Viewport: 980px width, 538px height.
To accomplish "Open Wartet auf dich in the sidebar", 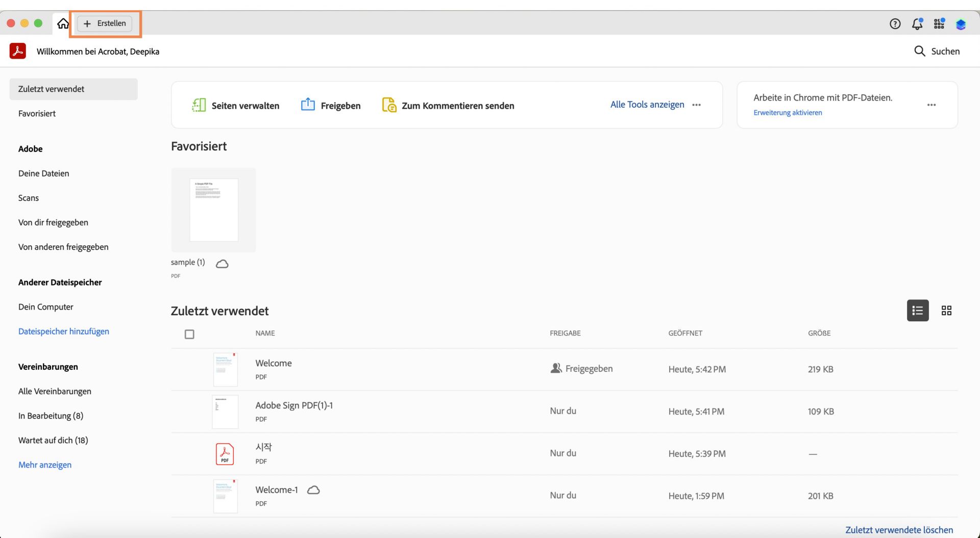I will tap(53, 440).
